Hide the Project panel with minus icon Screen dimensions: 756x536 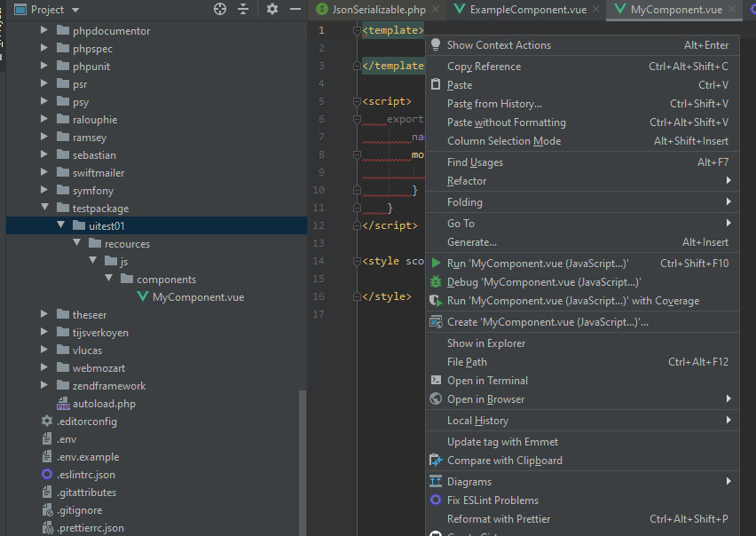click(295, 9)
